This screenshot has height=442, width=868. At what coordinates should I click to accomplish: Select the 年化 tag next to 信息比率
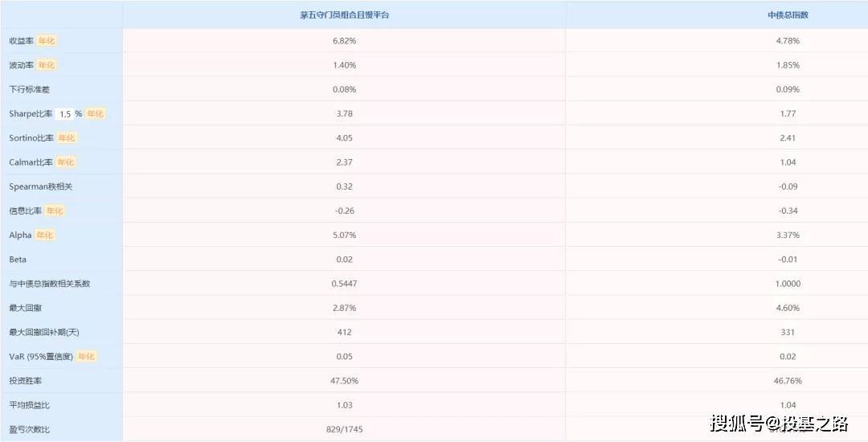[x=55, y=211]
